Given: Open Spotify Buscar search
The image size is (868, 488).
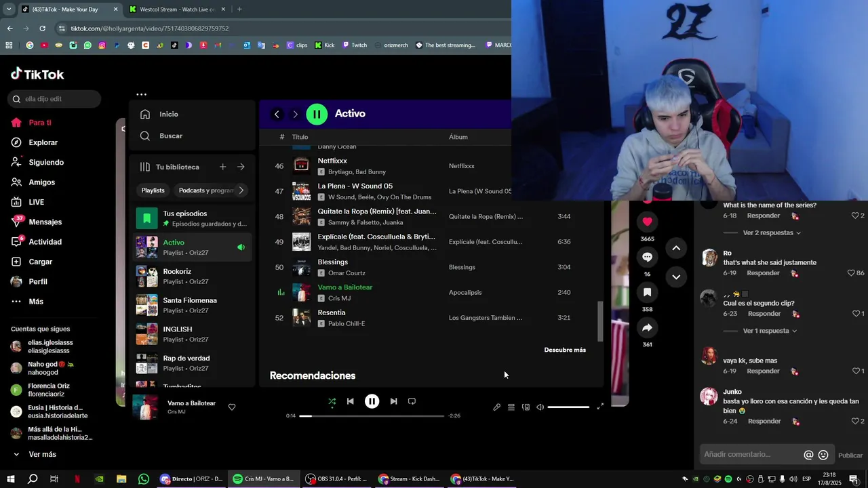Looking at the screenshot, I should [x=161, y=136].
